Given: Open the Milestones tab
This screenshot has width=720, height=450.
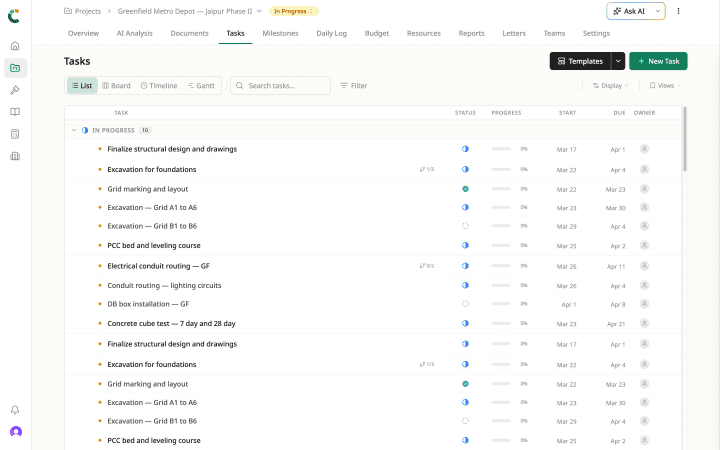Looking at the screenshot, I should [280, 33].
